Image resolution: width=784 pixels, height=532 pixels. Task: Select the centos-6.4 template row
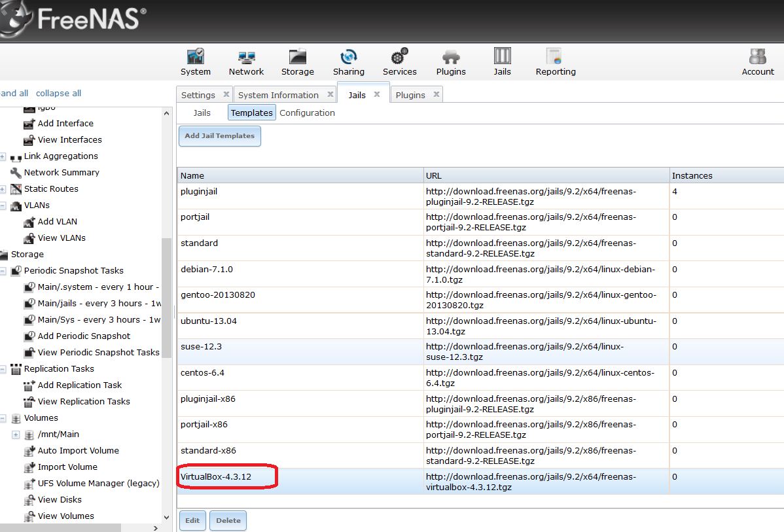click(480, 378)
